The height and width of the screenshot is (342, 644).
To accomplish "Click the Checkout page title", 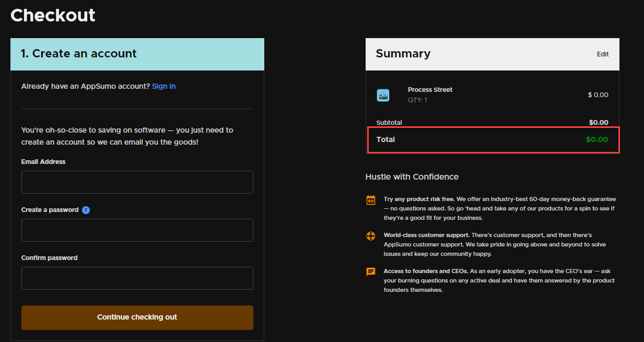I will pos(53,15).
